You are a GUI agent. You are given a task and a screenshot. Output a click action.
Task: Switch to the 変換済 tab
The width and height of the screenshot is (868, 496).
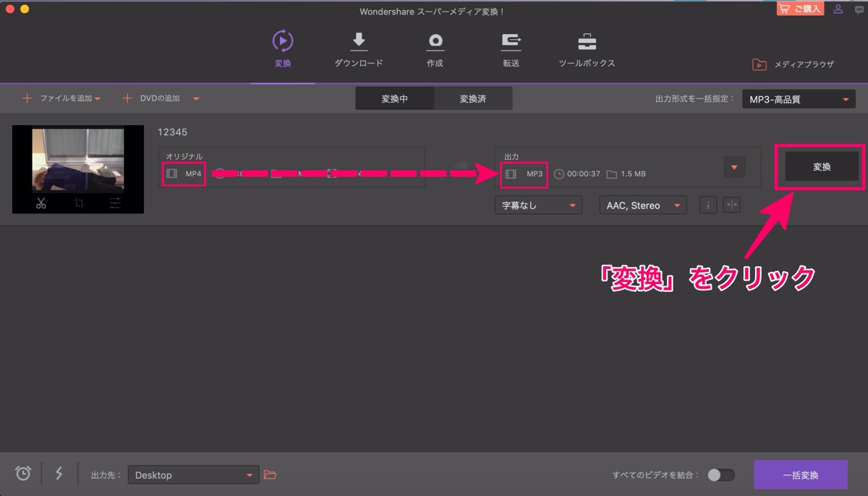(473, 98)
